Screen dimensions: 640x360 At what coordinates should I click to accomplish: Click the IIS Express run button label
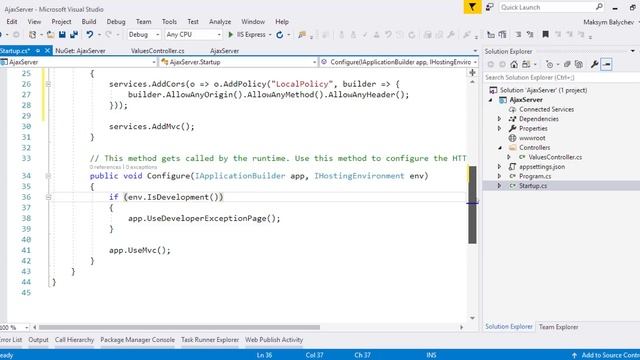[251, 35]
